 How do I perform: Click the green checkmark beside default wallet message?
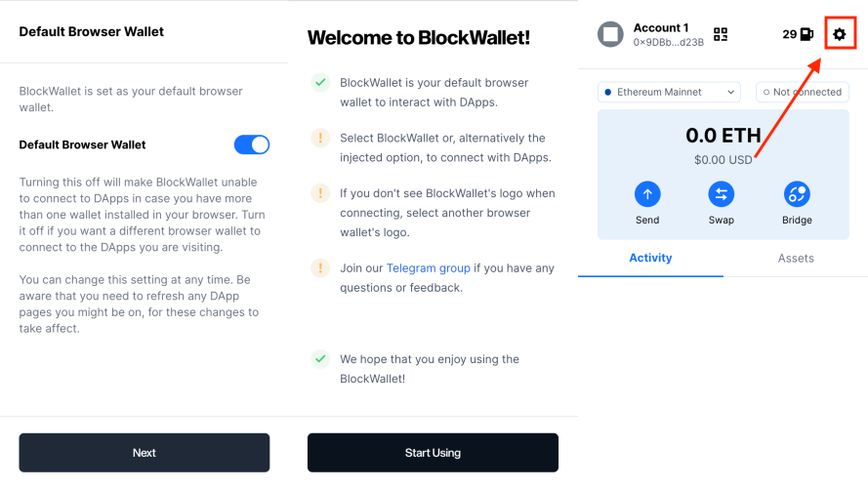[x=320, y=82]
